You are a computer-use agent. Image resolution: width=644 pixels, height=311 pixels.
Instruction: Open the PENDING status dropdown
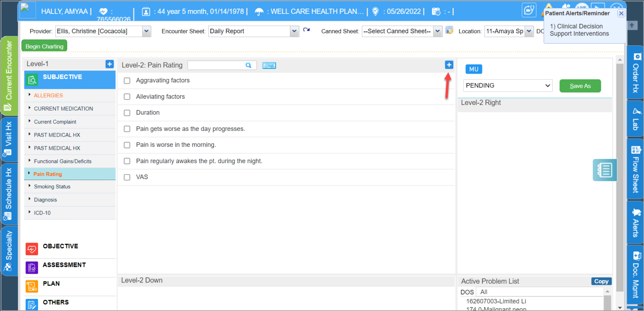pyautogui.click(x=507, y=85)
